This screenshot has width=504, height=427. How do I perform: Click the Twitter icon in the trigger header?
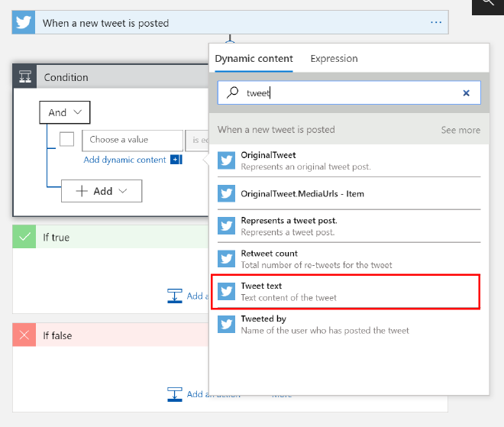point(24,23)
